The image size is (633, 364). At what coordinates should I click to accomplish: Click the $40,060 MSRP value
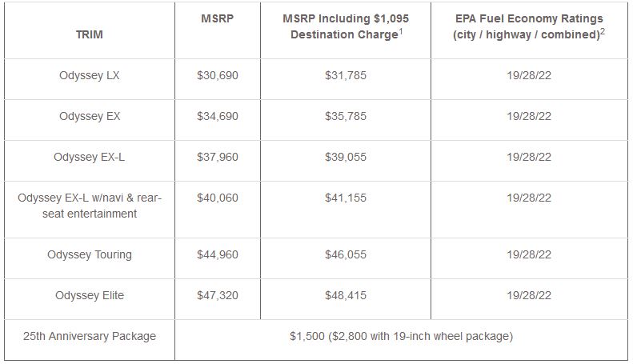click(x=218, y=198)
